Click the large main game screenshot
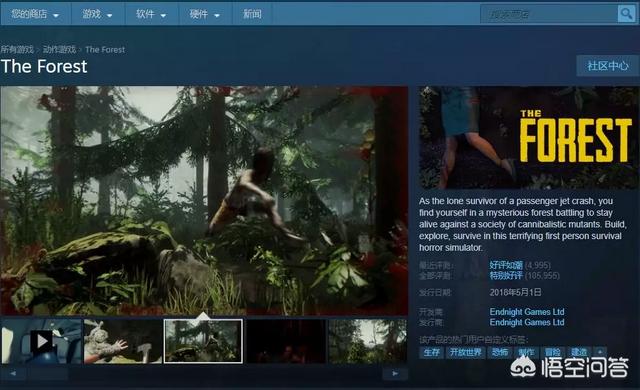 204,200
